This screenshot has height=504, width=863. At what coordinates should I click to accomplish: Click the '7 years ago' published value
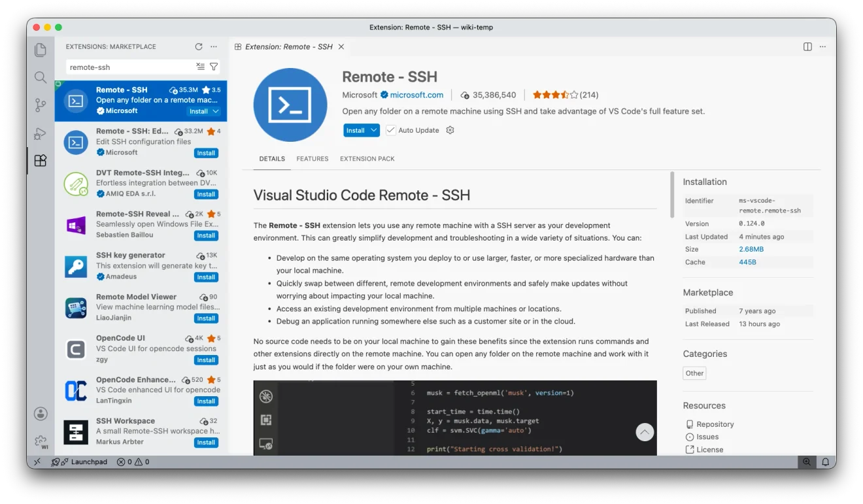tap(757, 311)
